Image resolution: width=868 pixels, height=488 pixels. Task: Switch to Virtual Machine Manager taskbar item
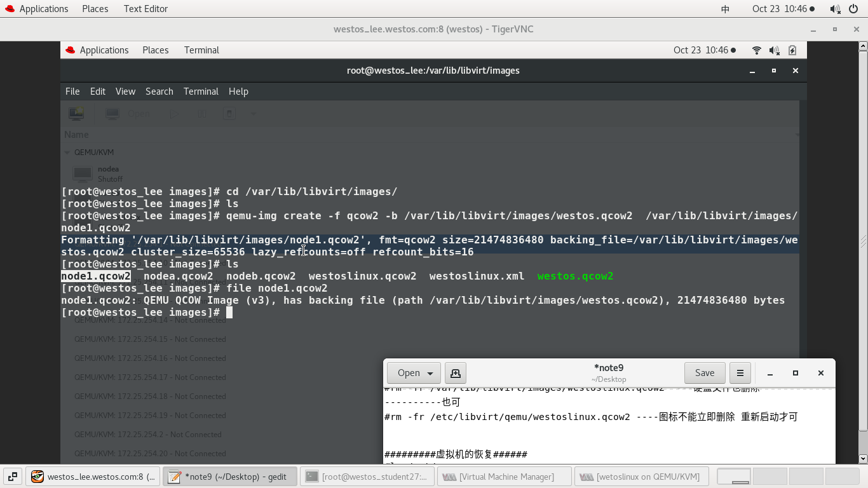(x=504, y=477)
